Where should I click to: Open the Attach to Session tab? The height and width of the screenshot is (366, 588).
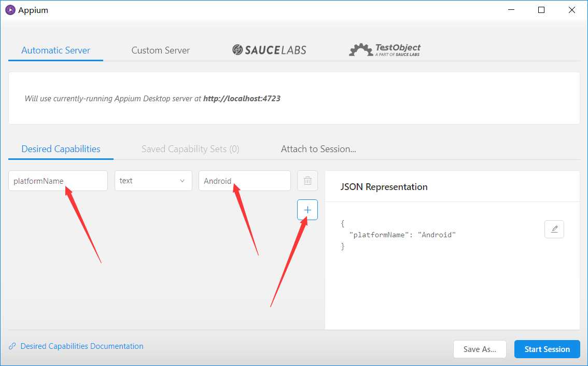[x=318, y=149]
